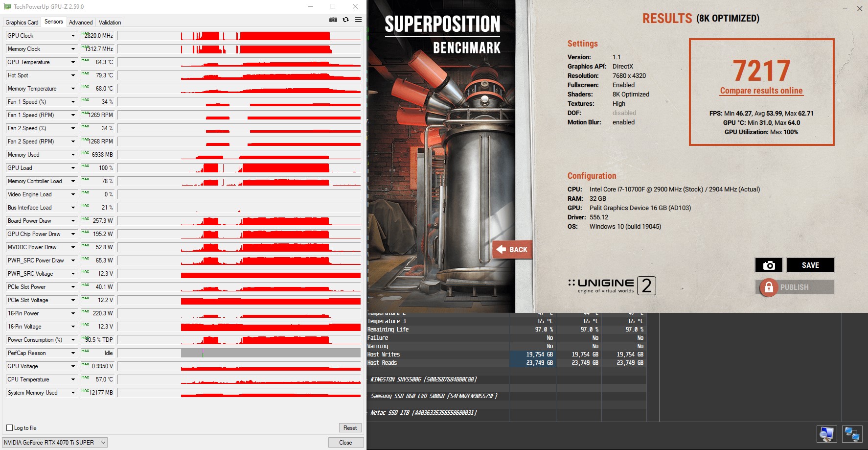This screenshot has width=868, height=450.
Task: Click the Board Power Draw value 257.3 W
Action: tap(97, 221)
